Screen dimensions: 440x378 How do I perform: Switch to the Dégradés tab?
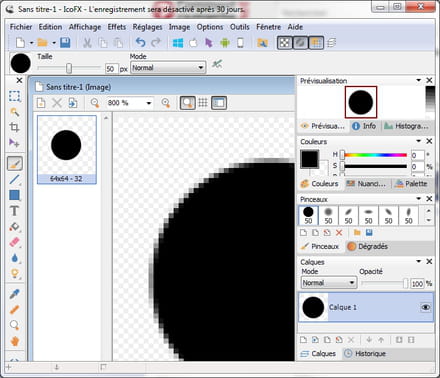coord(368,246)
